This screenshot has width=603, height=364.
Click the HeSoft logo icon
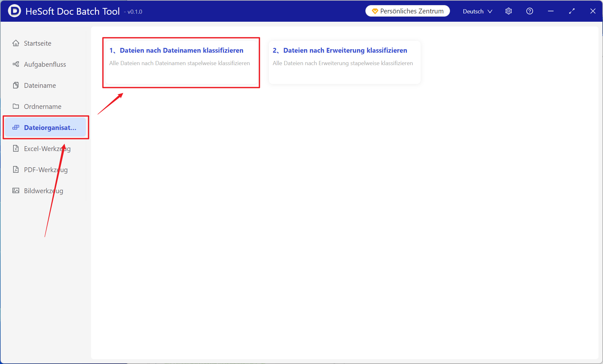click(x=14, y=11)
